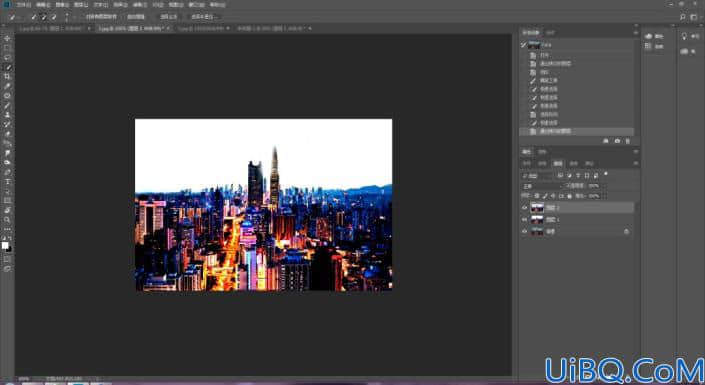Select the Eyedropper tool
Image resolution: width=705 pixels, height=385 pixels.
(7, 86)
